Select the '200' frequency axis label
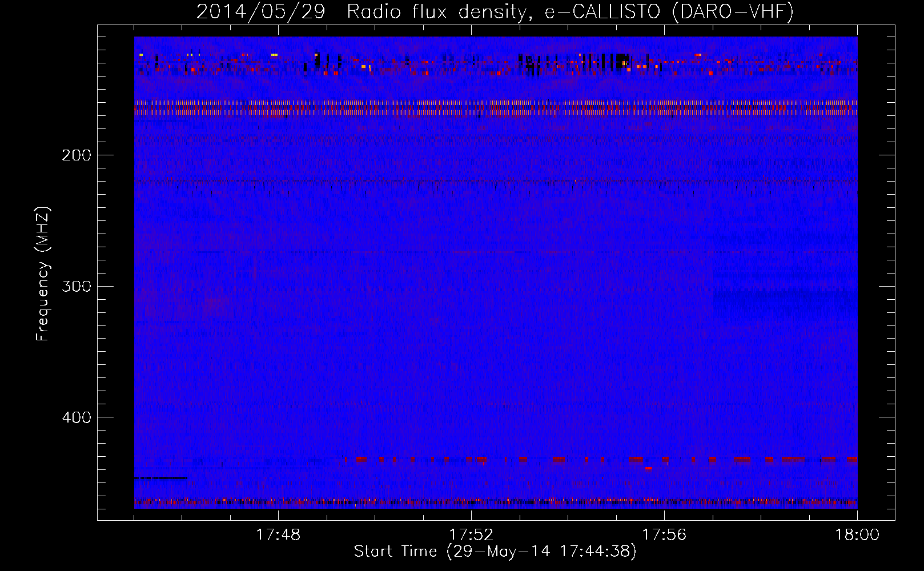The width and height of the screenshot is (924, 571). (77, 155)
